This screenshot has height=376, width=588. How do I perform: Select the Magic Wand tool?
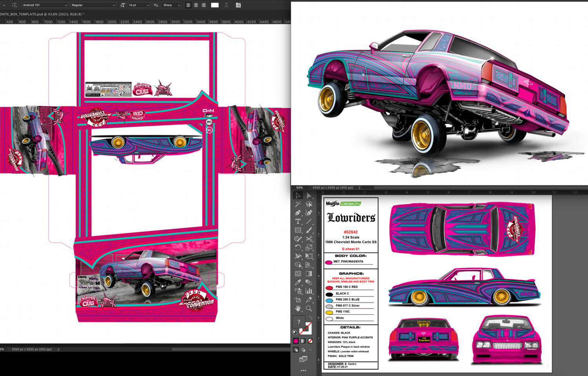point(298,204)
